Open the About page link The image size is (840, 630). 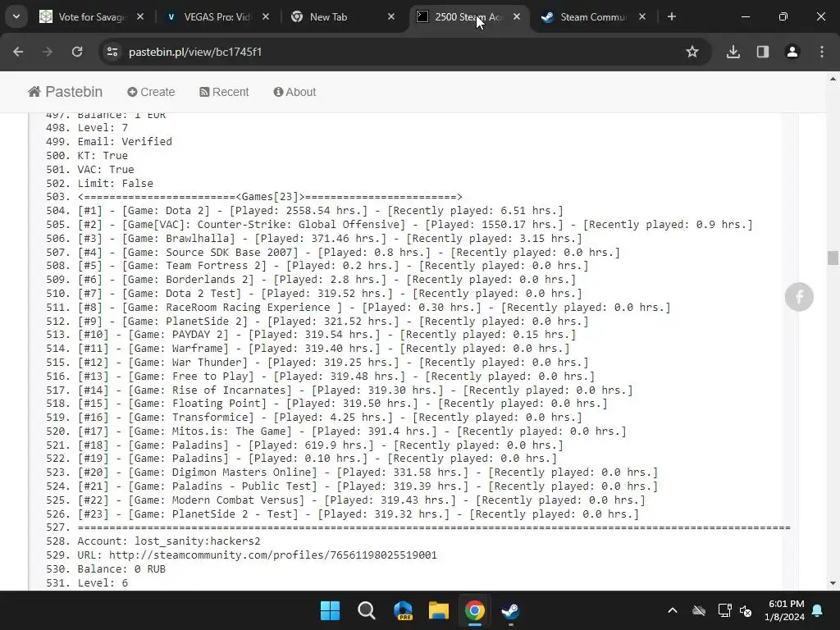click(x=294, y=92)
